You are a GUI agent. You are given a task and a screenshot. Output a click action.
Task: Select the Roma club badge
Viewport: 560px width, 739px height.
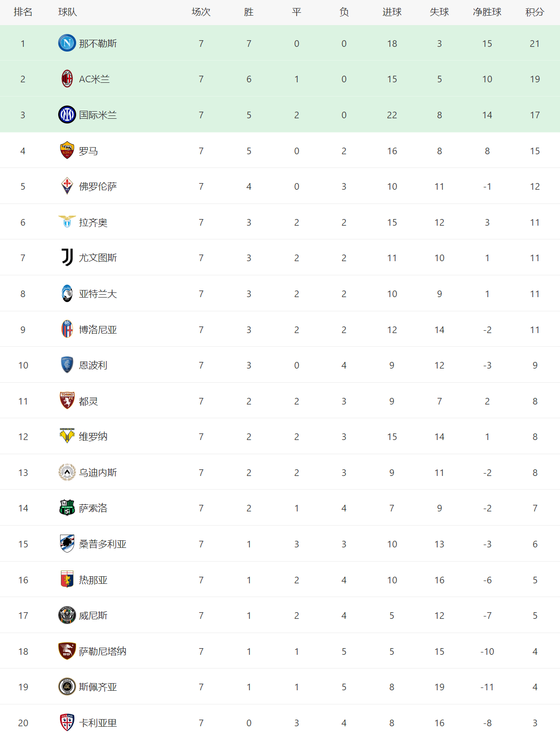67,150
